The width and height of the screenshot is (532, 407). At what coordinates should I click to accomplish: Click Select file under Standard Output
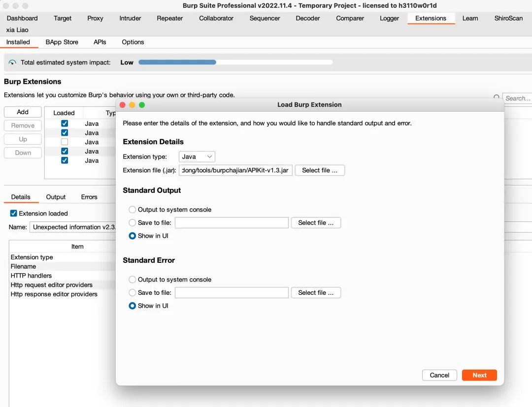point(316,222)
